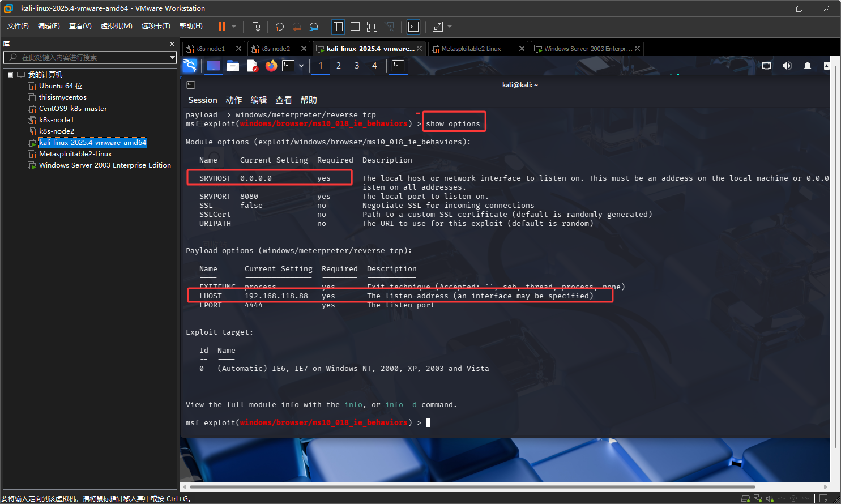Viewport: 841px width, 504px height.
Task: Click the open terminal window taskbar button
Action: tap(398, 66)
